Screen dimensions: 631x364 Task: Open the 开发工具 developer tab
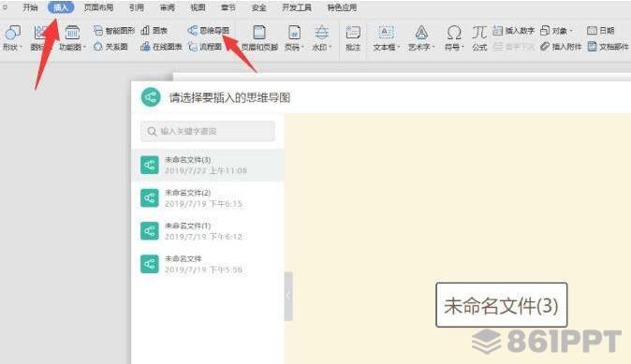point(297,7)
